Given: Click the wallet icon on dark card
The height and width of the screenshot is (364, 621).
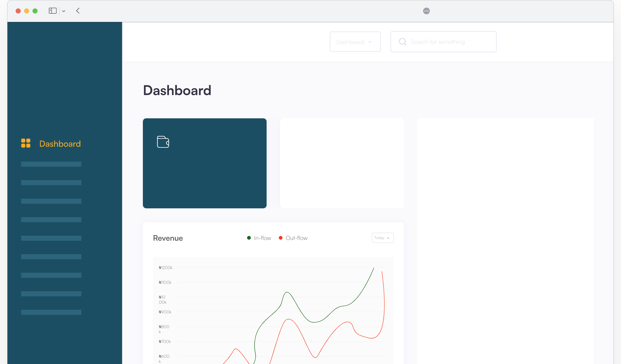Looking at the screenshot, I should click(x=163, y=142).
